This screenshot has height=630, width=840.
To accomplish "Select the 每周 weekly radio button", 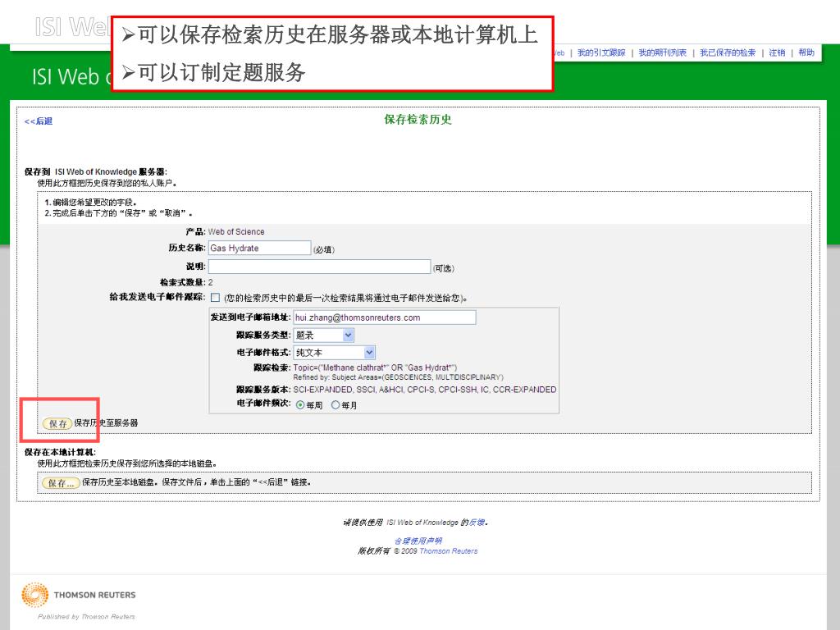I will pos(300,405).
